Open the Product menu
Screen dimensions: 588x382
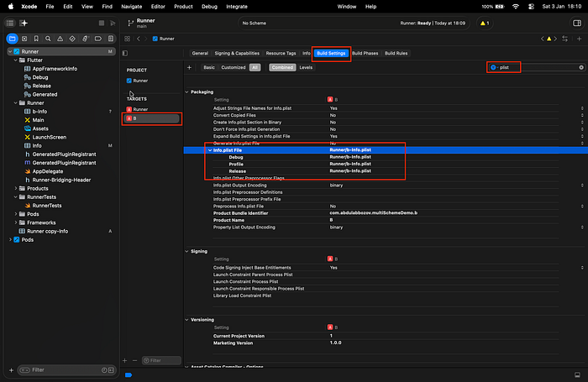(183, 7)
